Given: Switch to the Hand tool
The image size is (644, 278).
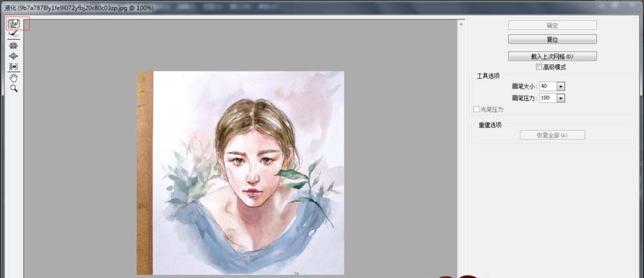Looking at the screenshot, I should (x=14, y=77).
